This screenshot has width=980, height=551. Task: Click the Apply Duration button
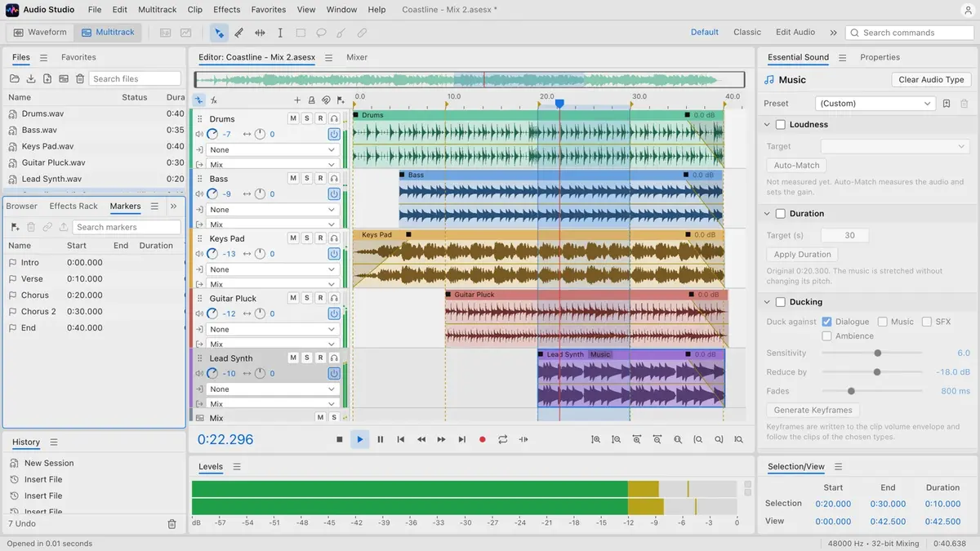[x=803, y=255]
